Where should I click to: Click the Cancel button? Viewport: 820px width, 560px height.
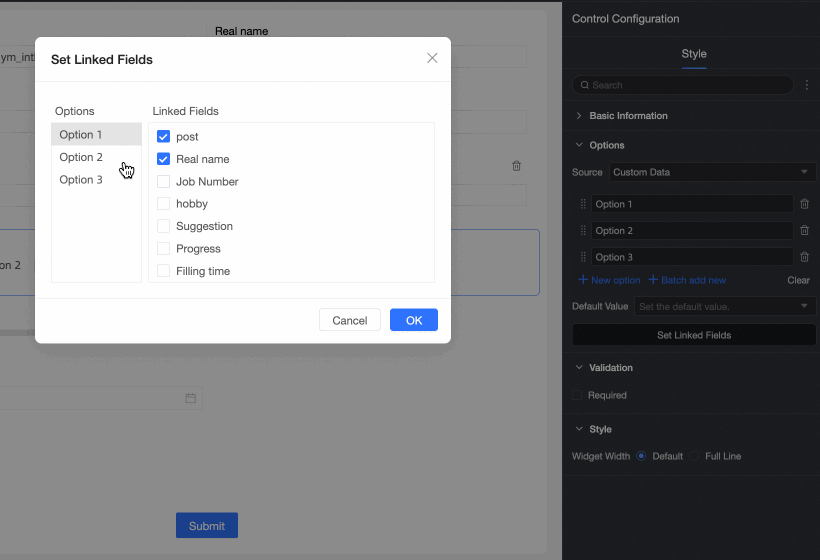click(x=350, y=320)
